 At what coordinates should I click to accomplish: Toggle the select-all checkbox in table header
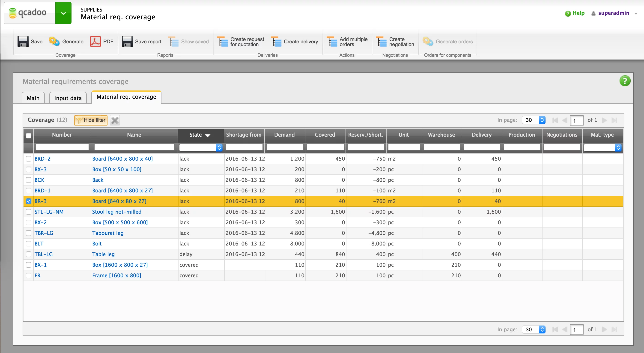point(29,135)
